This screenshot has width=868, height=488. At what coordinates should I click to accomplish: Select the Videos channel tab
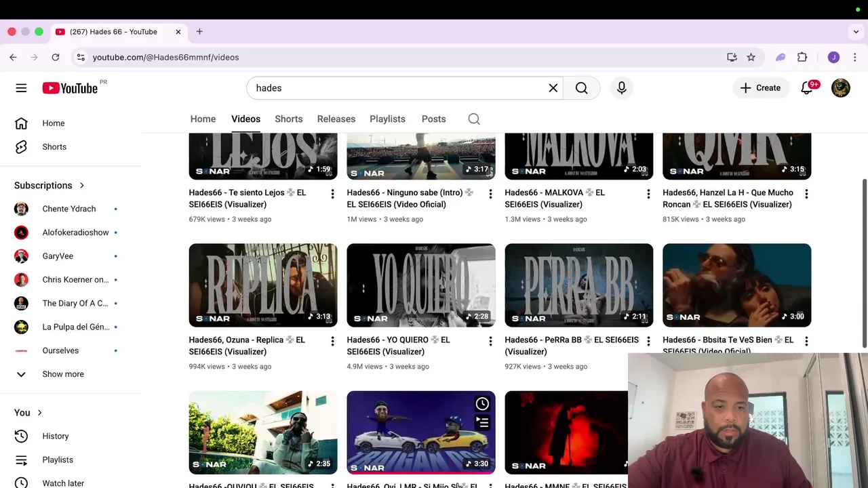(x=245, y=119)
